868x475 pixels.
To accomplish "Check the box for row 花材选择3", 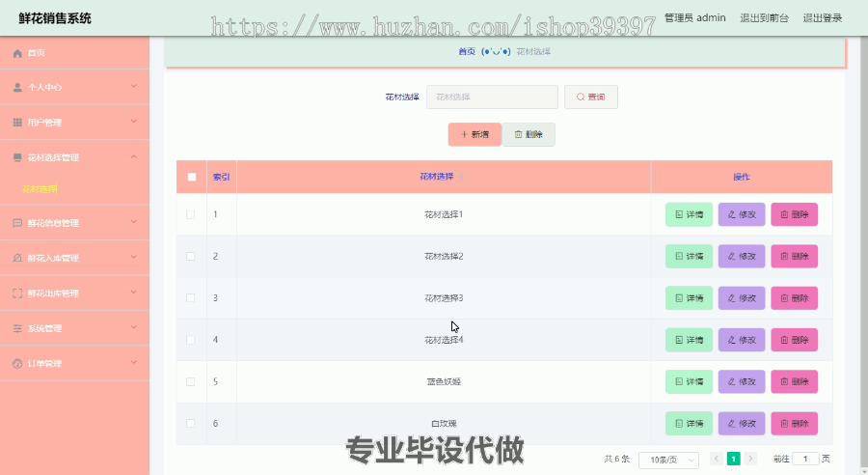I will 190,297.
